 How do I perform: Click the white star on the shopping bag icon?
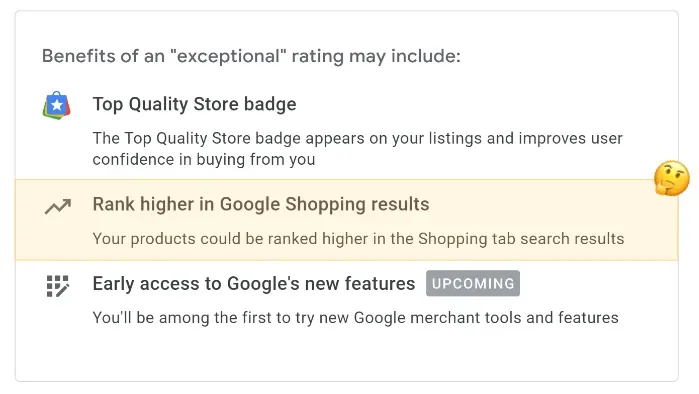(x=57, y=106)
